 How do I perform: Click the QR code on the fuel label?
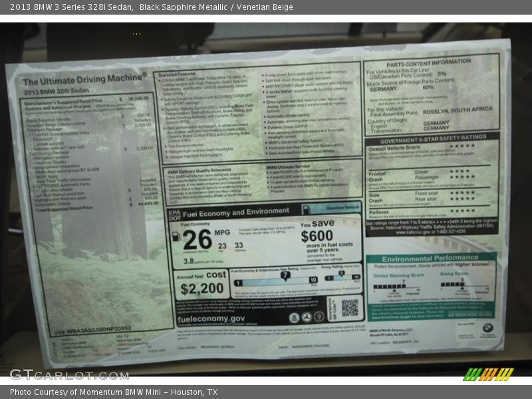point(349,307)
